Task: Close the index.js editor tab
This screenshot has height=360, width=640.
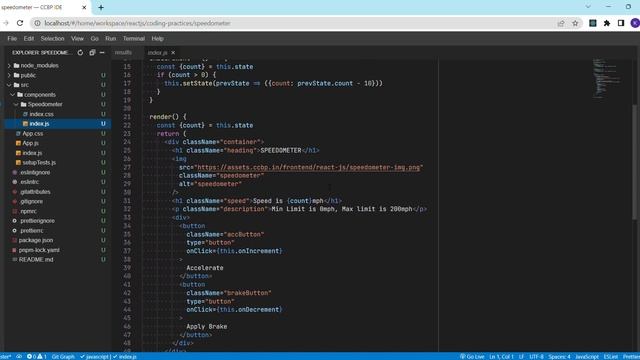Action: pyautogui.click(x=173, y=53)
